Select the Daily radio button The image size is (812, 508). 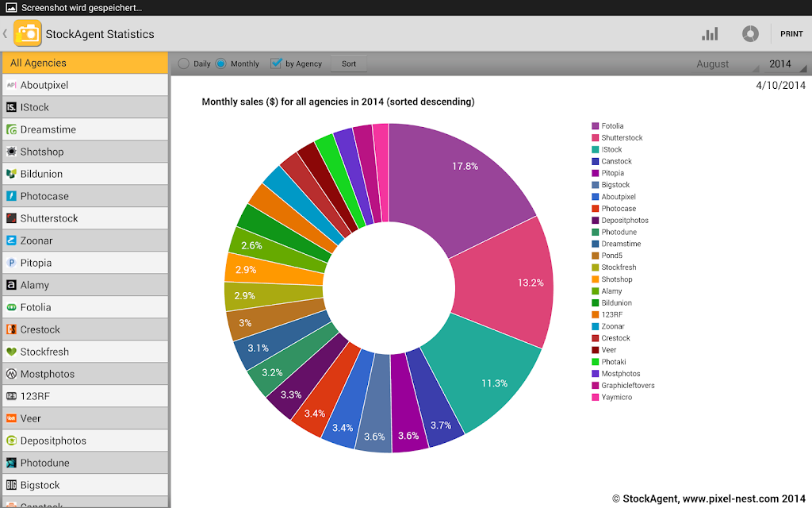[x=183, y=63]
